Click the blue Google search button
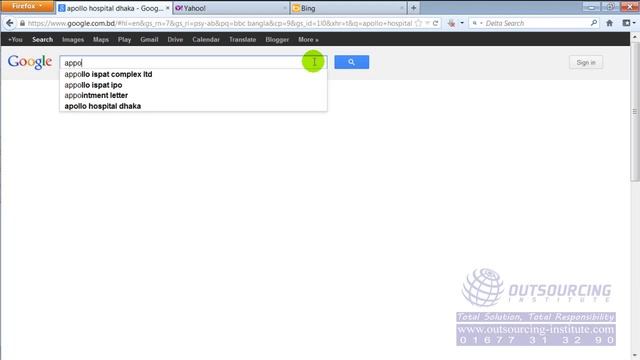Image resolution: width=640 pixels, height=360 pixels. point(351,62)
